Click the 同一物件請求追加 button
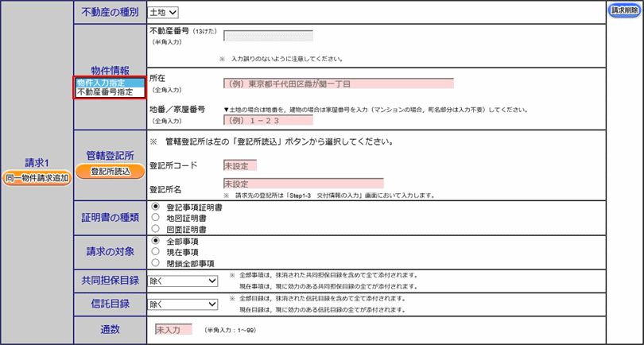The image size is (644, 345). 37,179
